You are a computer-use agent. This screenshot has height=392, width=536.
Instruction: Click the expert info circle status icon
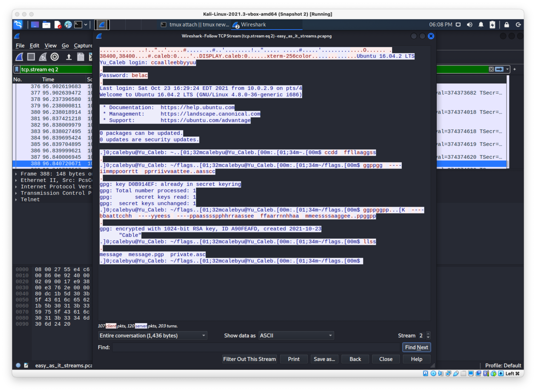[x=18, y=365]
